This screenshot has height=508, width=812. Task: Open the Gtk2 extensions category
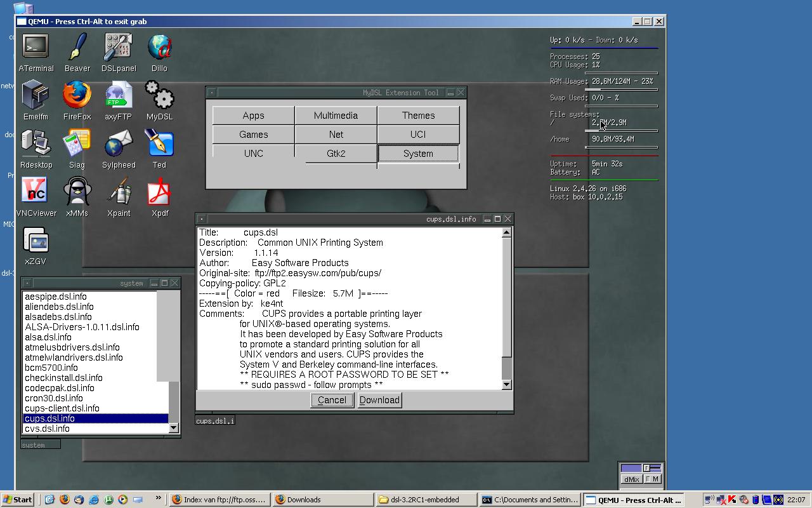(x=336, y=154)
